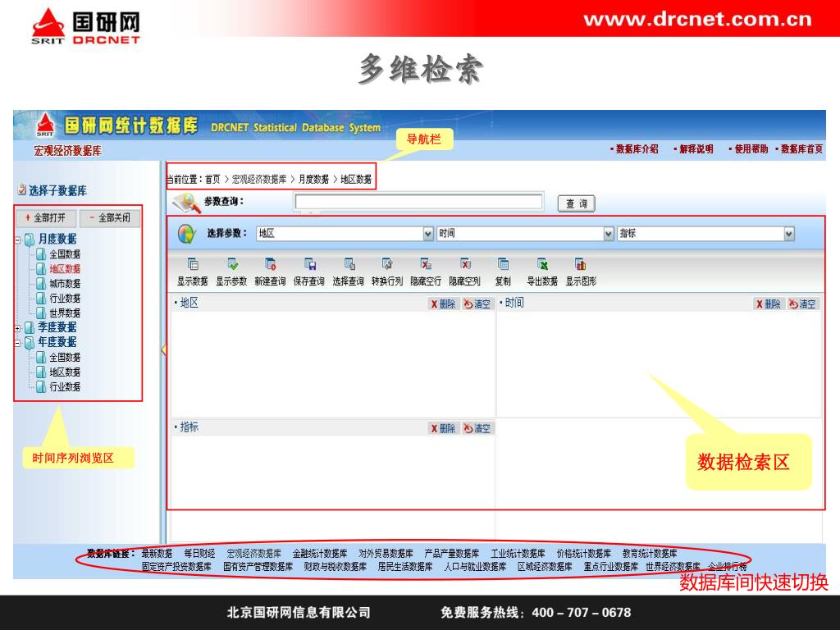
Task: Click the 导出数据 Excel icon
Action: coord(542,264)
